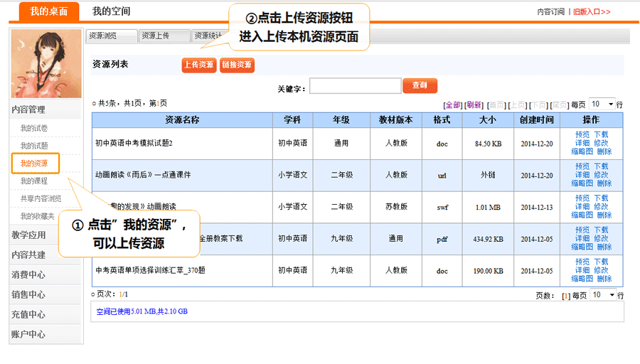
Task: Click 下载 for 初中英语中考模拟试题2
Action: tap(601, 134)
